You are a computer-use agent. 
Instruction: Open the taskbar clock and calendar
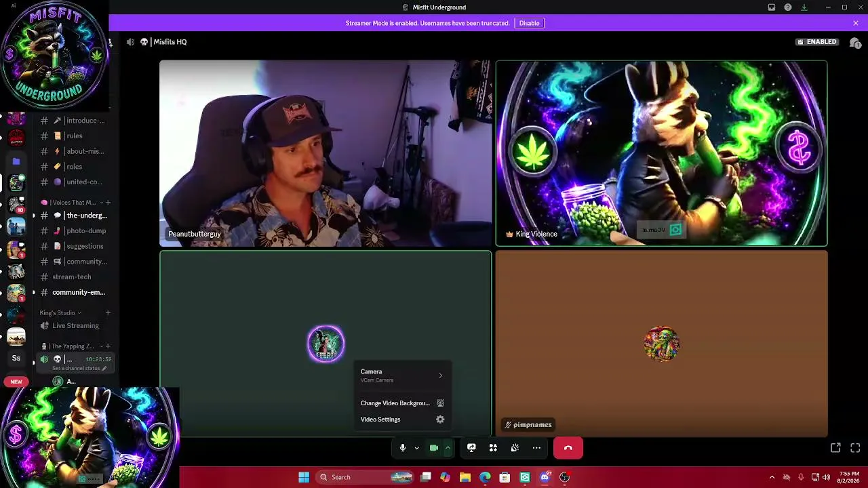tap(849, 477)
